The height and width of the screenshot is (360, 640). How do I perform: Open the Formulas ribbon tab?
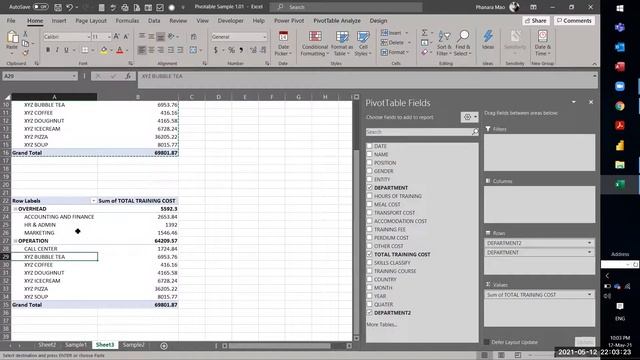pos(127,20)
